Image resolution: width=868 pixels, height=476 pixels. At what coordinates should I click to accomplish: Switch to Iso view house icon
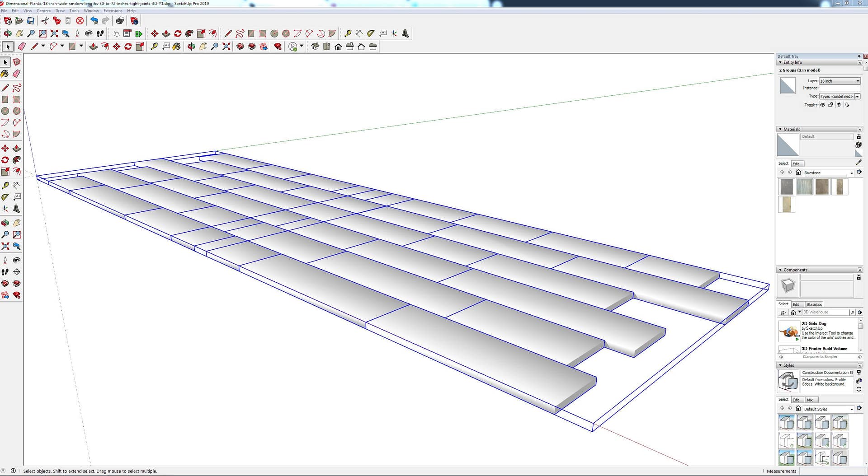pyautogui.click(x=315, y=47)
